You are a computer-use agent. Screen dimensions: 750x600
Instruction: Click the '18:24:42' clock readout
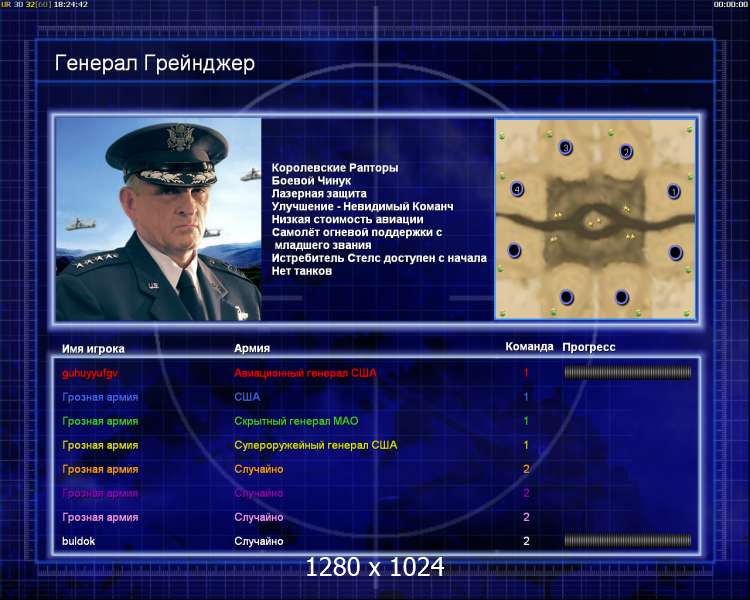click(x=71, y=4)
